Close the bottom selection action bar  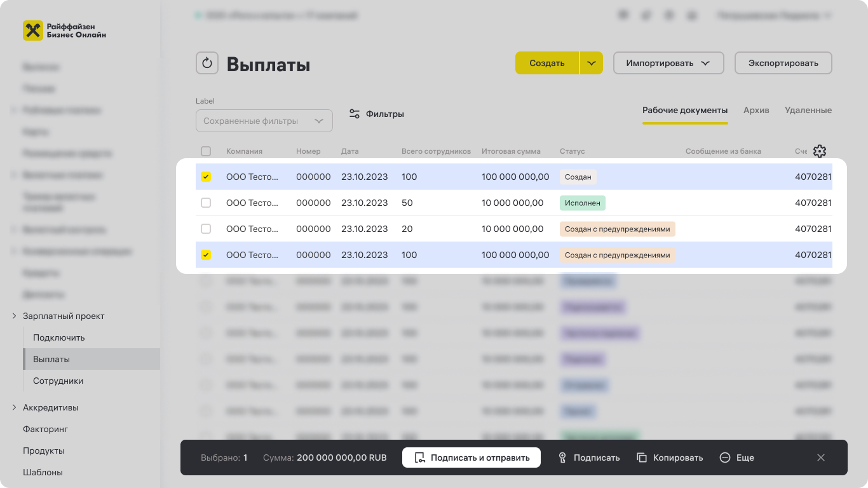821,457
